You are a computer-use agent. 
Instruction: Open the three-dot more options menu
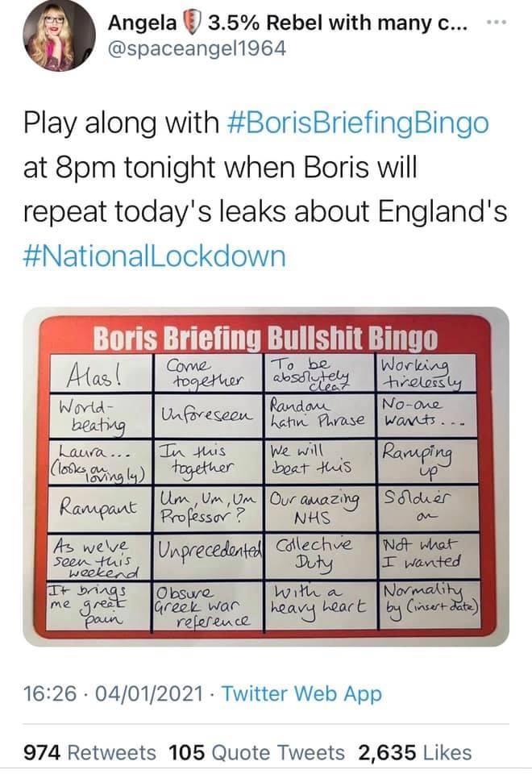click(x=497, y=23)
